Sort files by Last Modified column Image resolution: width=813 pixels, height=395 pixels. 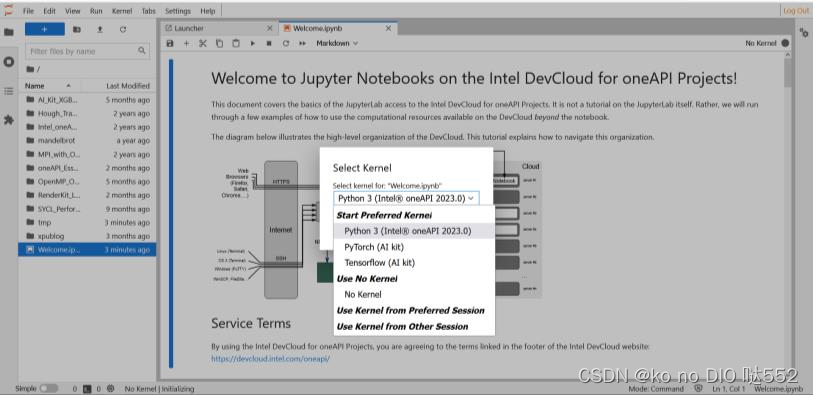[128, 86]
